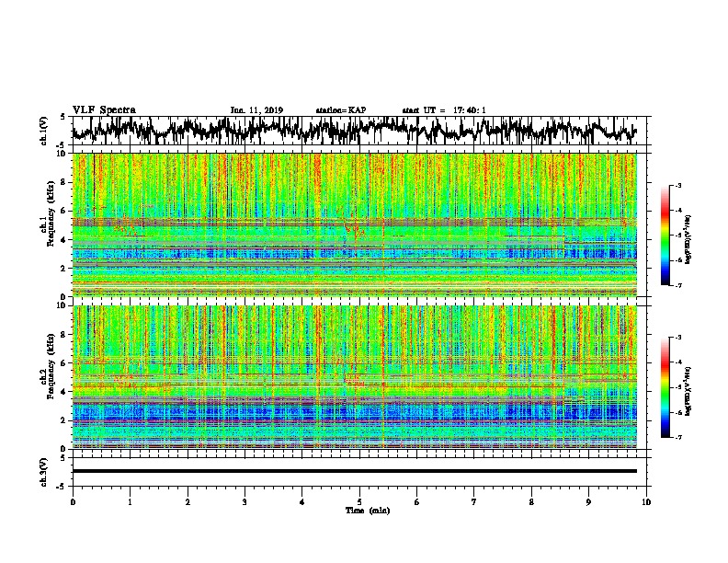This screenshot has width=728, height=563.
Task: Click the 10 kHz tick on ch.2 spectrogram
Action: pyautogui.click(x=63, y=305)
